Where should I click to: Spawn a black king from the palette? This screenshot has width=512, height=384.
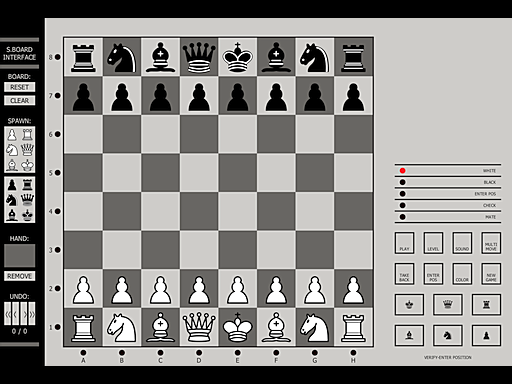[x=27, y=215]
